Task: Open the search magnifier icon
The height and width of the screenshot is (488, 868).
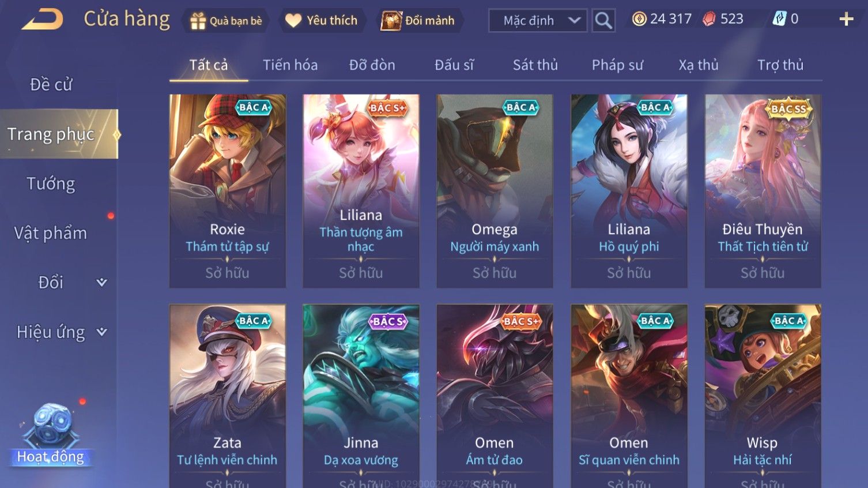Action: (x=603, y=20)
